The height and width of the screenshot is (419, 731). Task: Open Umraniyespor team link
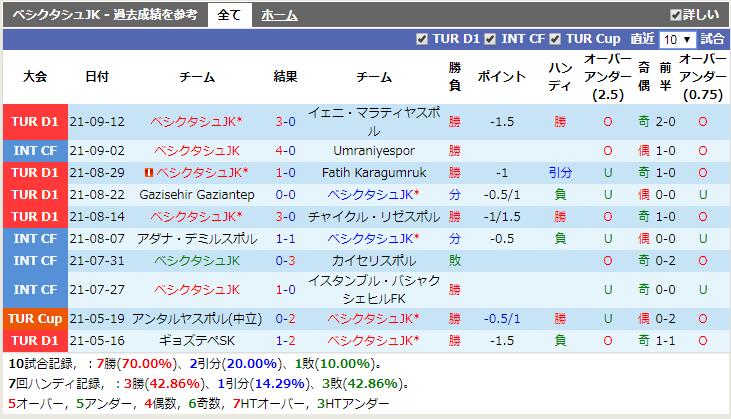click(x=374, y=151)
